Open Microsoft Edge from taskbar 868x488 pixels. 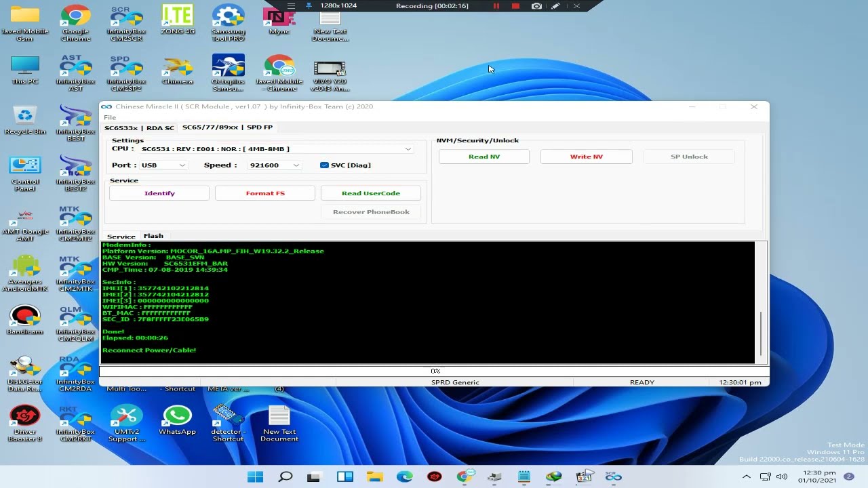click(405, 476)
